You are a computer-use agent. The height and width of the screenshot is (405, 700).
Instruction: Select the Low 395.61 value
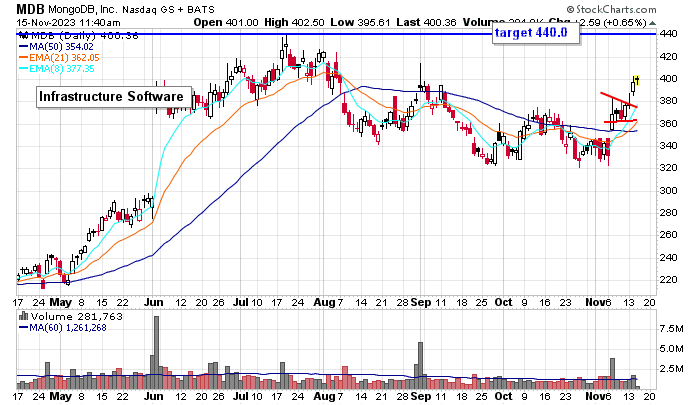[x=360, y=22]
